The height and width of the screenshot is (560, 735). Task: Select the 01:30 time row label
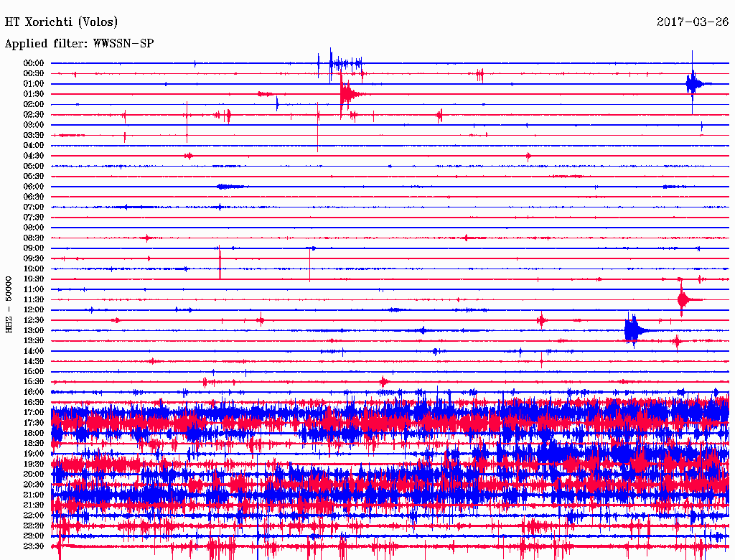pos(34,94)
